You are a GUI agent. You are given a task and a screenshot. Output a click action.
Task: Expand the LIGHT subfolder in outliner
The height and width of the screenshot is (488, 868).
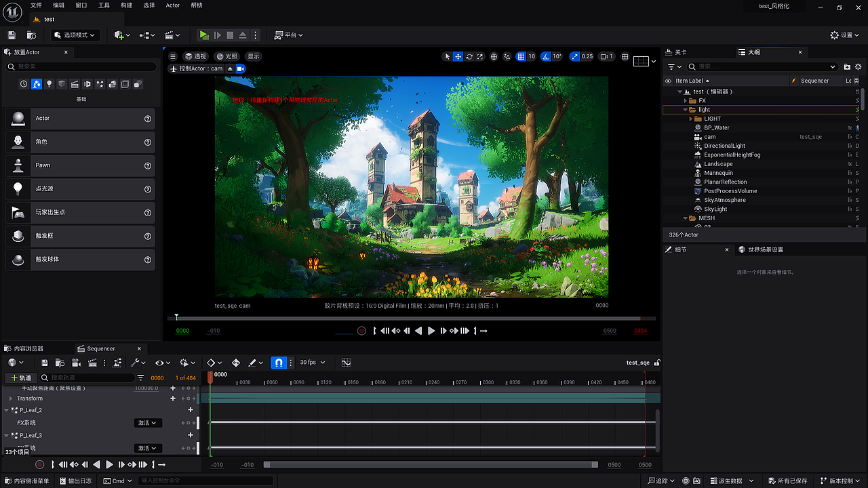point(691,119)
